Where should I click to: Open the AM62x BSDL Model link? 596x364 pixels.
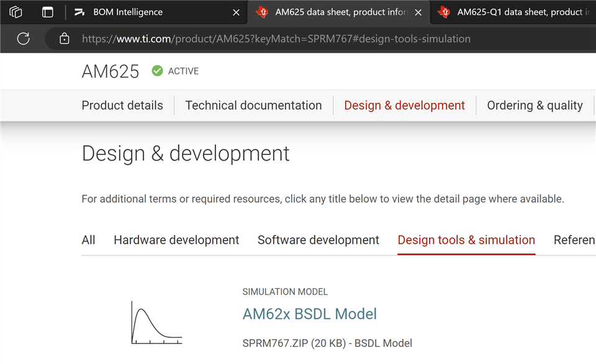309,314
